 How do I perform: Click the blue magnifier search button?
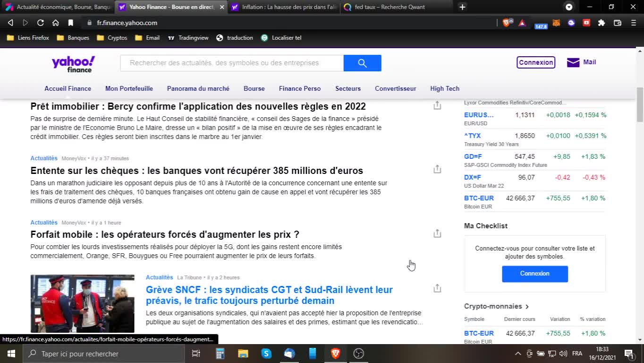[362, 63]
